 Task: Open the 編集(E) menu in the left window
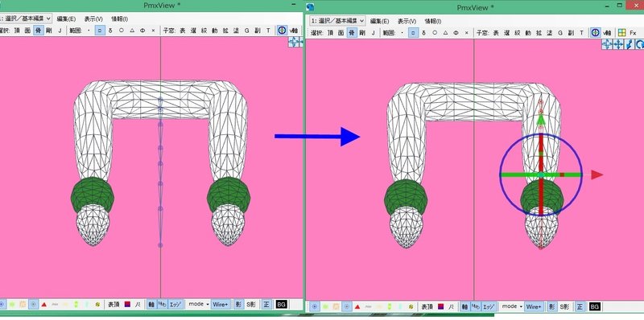coord(66,18)
